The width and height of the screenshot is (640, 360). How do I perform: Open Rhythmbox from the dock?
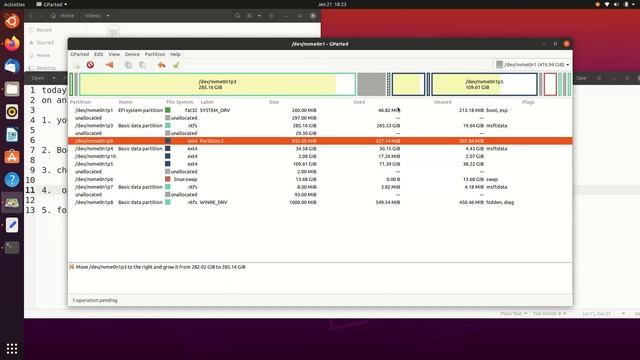(12, 111)
